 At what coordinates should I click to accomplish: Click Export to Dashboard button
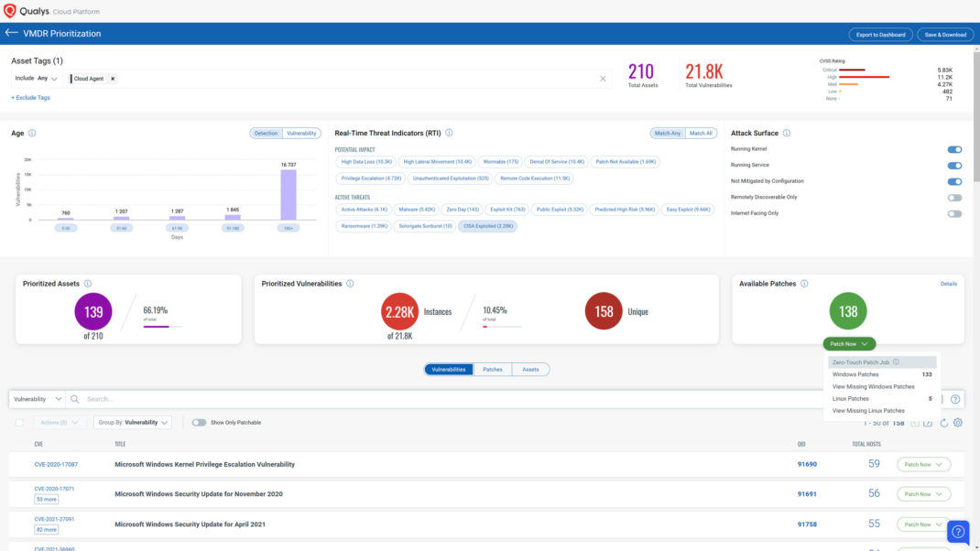tap(880, 35)
